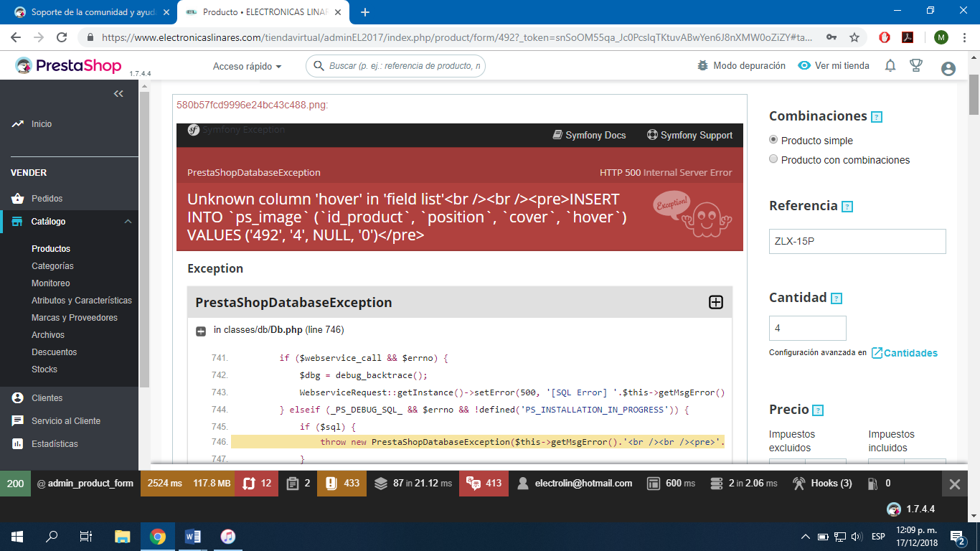
Task: Open Stocks under Catálogo
Action: click(x=44, y=369)
